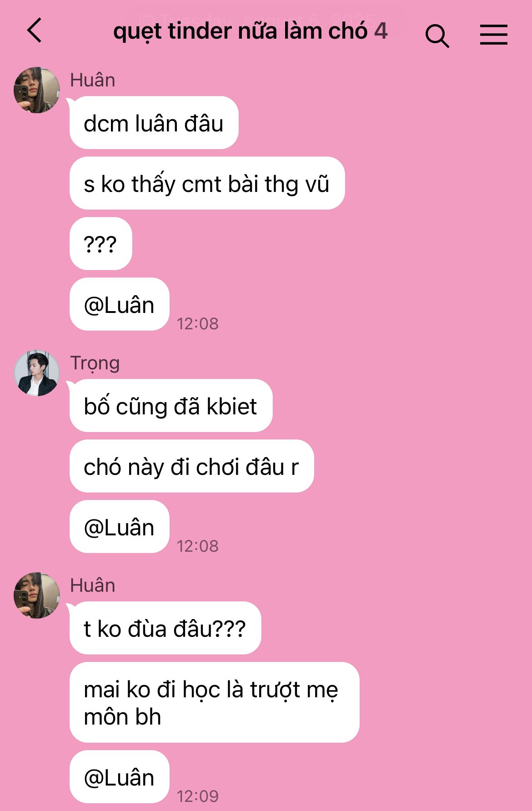Tap the Trọng sender name label
The image size is (532, 811).
coord(95,363)
